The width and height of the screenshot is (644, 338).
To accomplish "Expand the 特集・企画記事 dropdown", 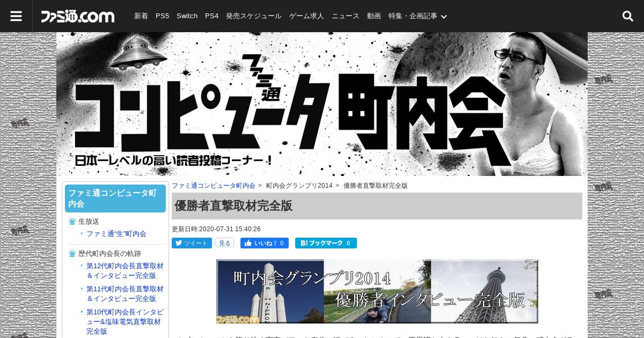I will [418, 16].
